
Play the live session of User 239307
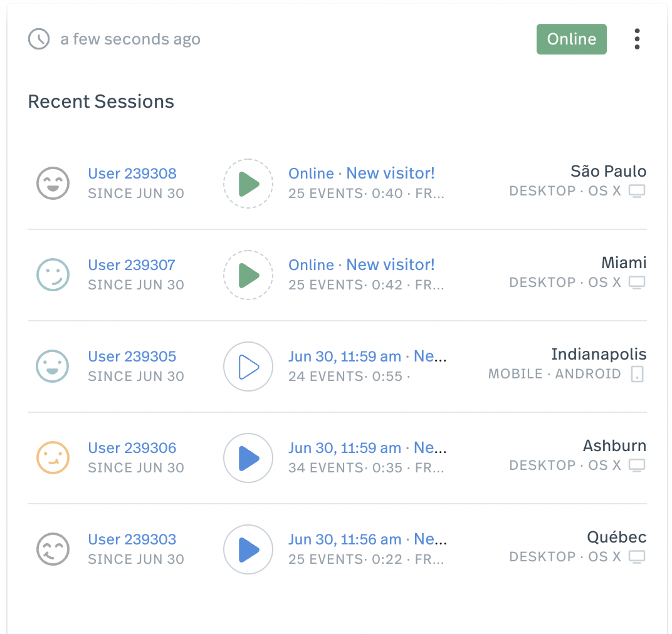click(248, 275)
